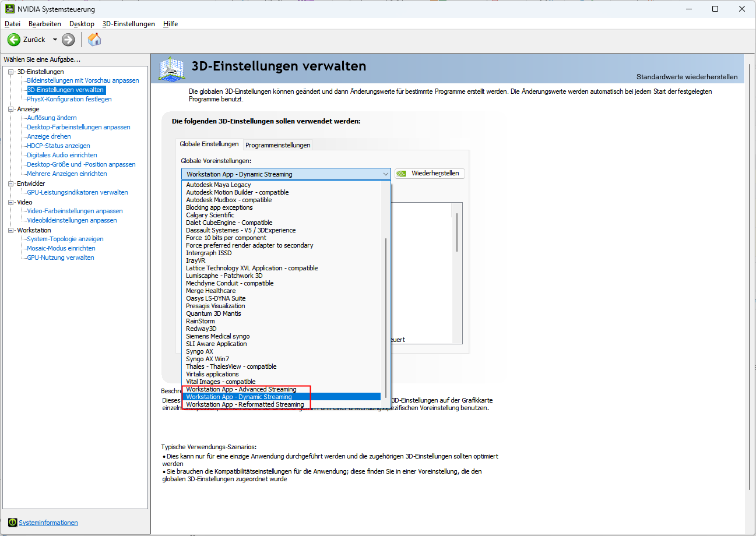Select Siemens Medical syngo preset
This screenshot has height=536, width=756.
click(281, 336)
